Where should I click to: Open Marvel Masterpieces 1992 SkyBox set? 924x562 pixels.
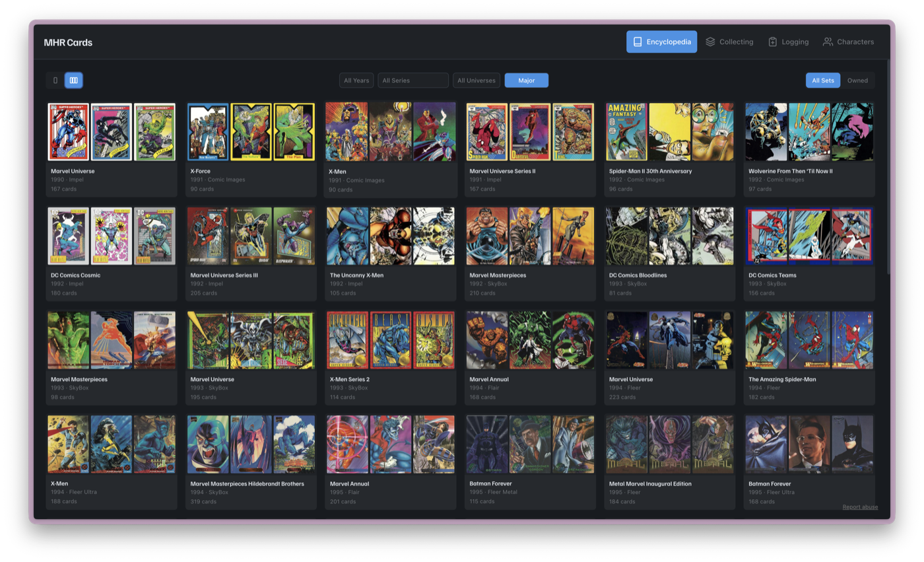(530, 253)
